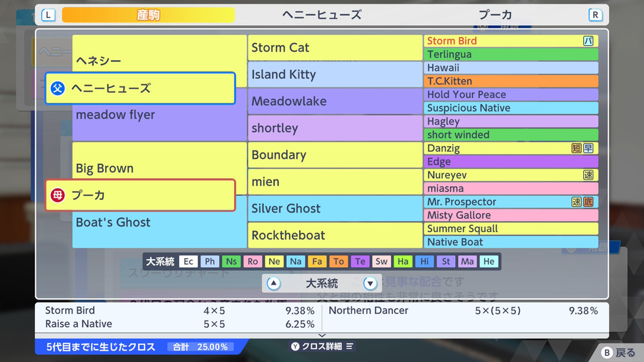Select the Terlingua ancestor row
This screenshot has width=644, height=362.
coord(511,54)
